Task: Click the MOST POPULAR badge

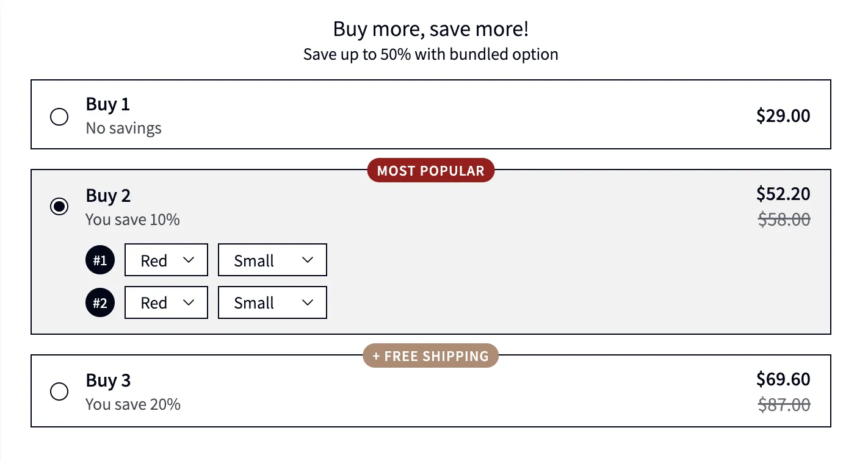Action: (x=430, y=171)
